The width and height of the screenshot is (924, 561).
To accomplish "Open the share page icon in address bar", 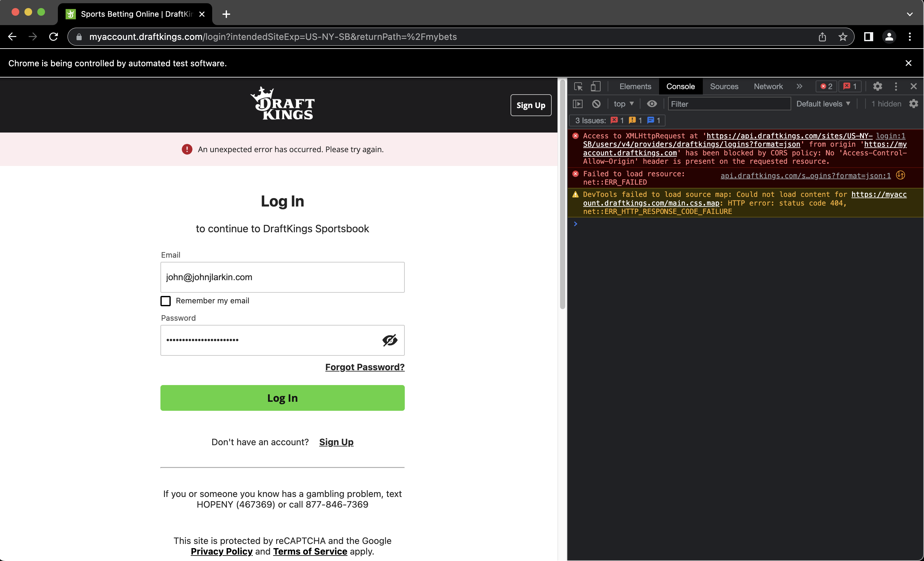I will tap(822, 36).
